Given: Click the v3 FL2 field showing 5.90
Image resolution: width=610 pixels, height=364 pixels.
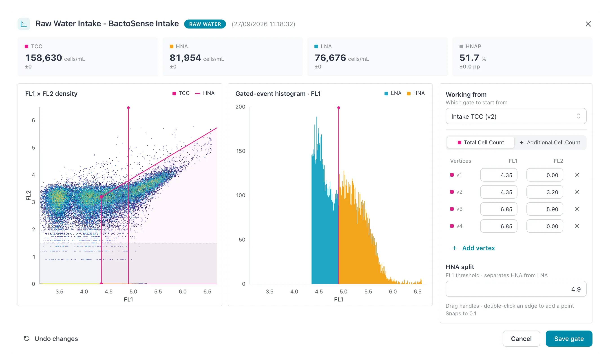Looking at the screenshot, I should [x=544, y=209].
